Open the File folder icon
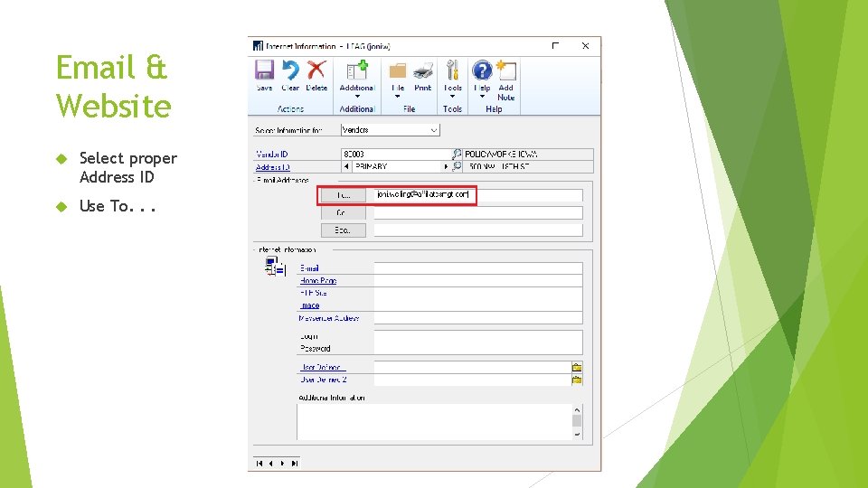The height and width of the screenshot is (488, 868). click(398, 70)
